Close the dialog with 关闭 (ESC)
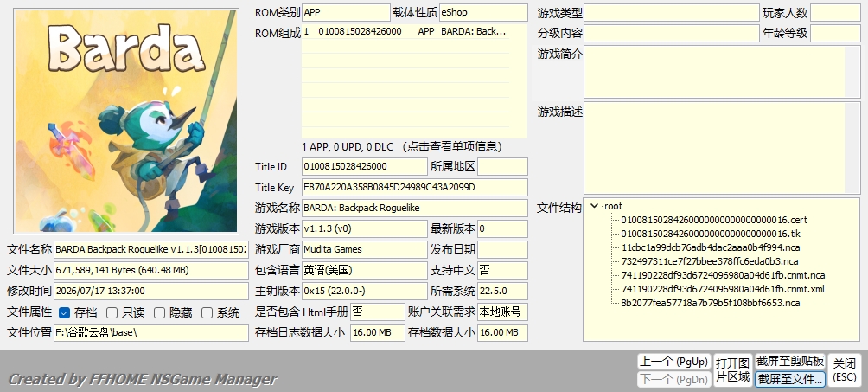 tap(844, 370)
